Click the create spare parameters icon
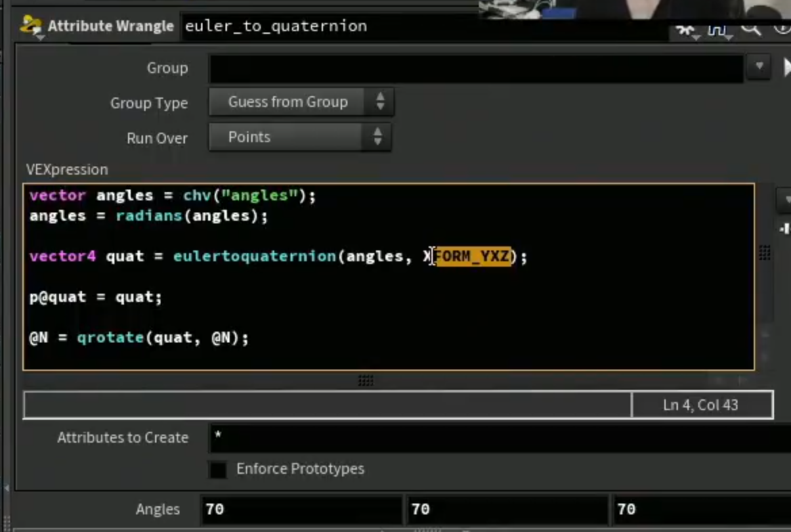The width and height of the screenshot is (791, 532). (x=784, y=229)
